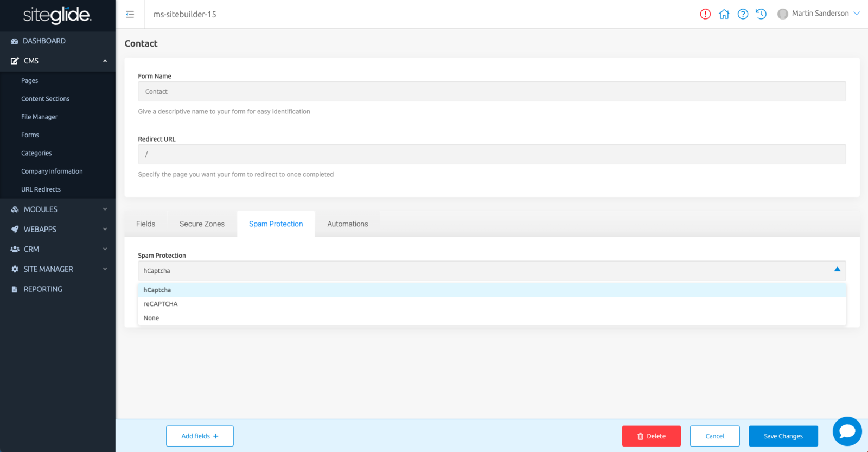The width and height of the screenshot is (868, 452).
Task: Click the red alert notification icon
Action: point(705,14)
